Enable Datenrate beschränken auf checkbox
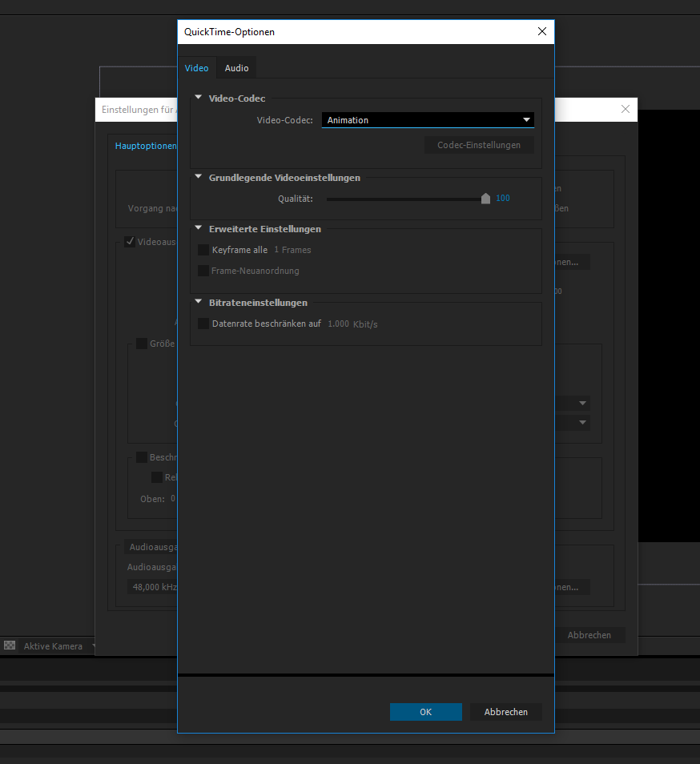 pos(203,324)
